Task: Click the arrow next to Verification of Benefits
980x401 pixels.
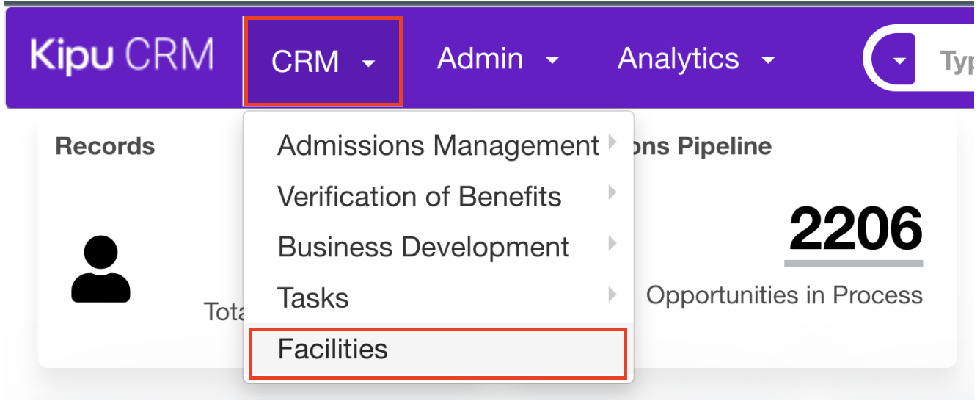Action: [x=612, y=193]
